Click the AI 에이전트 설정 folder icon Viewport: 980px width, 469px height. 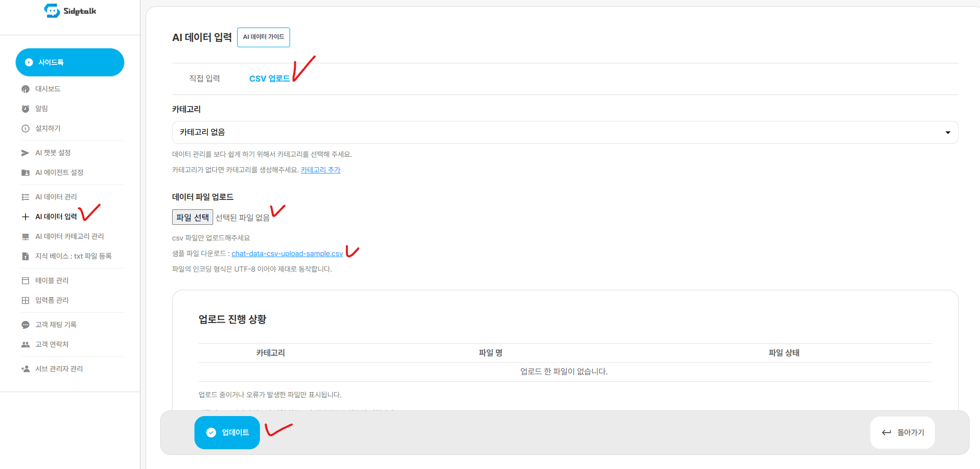[x=25, y=172]
